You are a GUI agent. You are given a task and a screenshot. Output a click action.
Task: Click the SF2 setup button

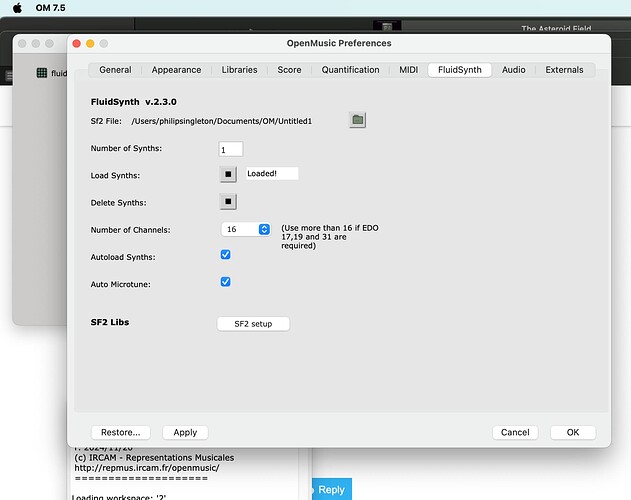253,324
